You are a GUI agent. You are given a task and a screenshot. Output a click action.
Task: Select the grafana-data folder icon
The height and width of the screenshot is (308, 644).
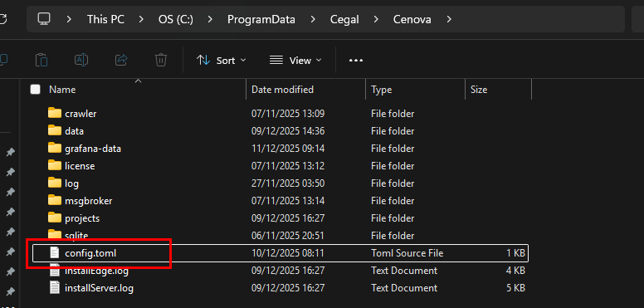point(55,148)
